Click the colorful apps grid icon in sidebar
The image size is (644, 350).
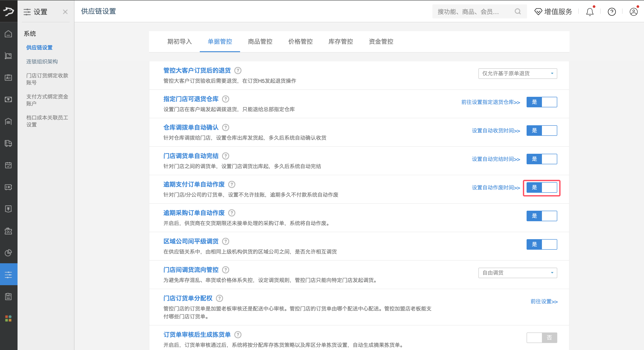tap(9, 318)
